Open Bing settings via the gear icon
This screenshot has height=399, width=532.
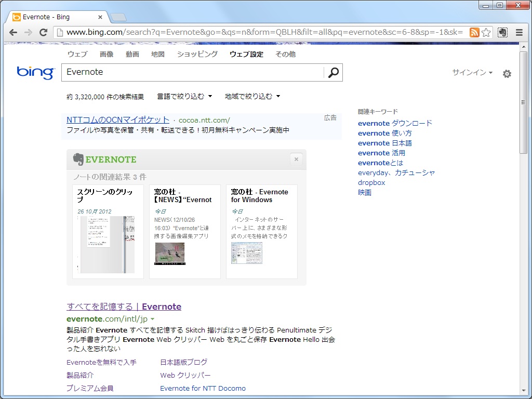point(507,74)
